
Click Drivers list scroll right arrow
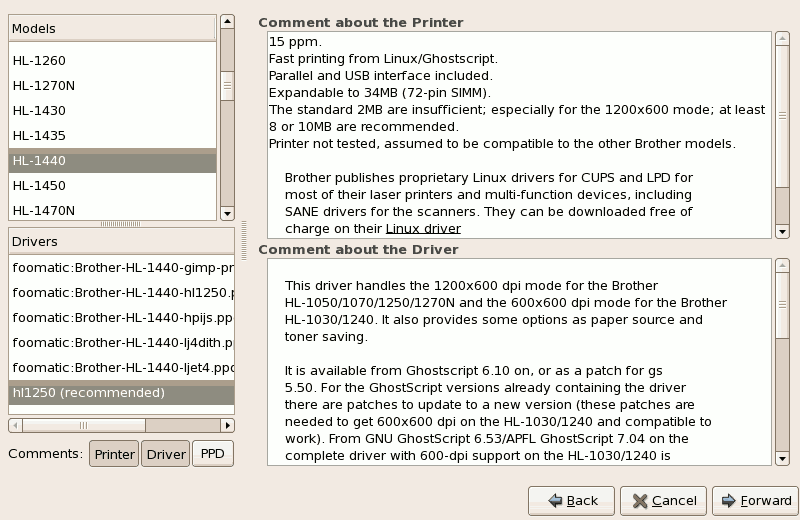click(x=228, y=425)
